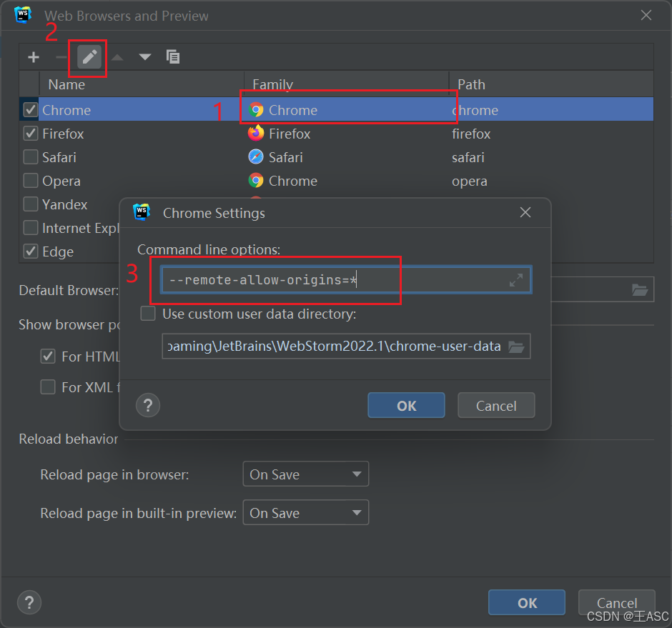
Task: Click the folder icon beside user data directory
Action: [x=516, y=347]
